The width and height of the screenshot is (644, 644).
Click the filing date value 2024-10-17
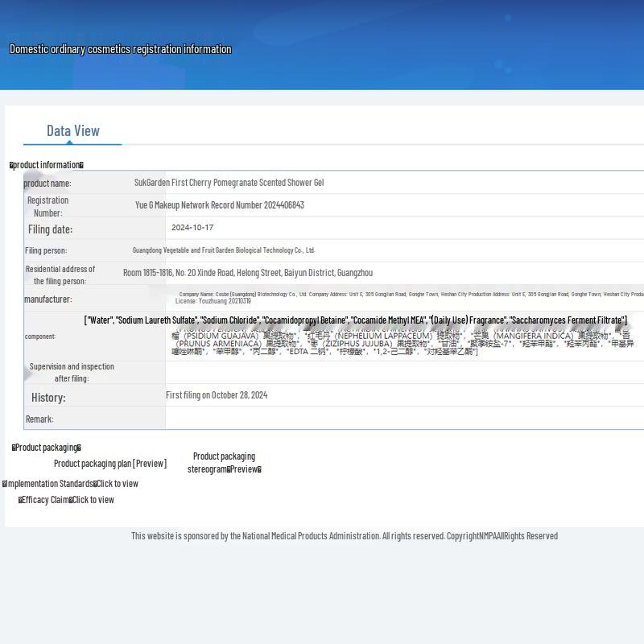point(192,228)
